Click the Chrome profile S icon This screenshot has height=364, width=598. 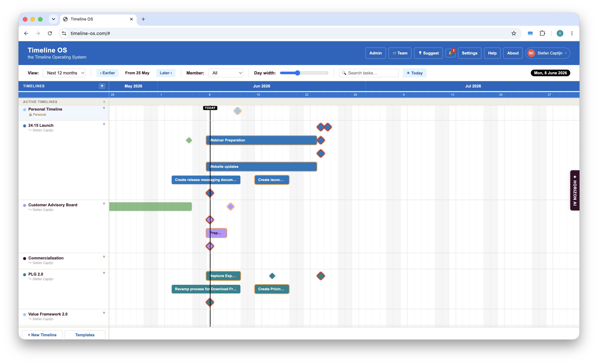[x=560, y=33]
